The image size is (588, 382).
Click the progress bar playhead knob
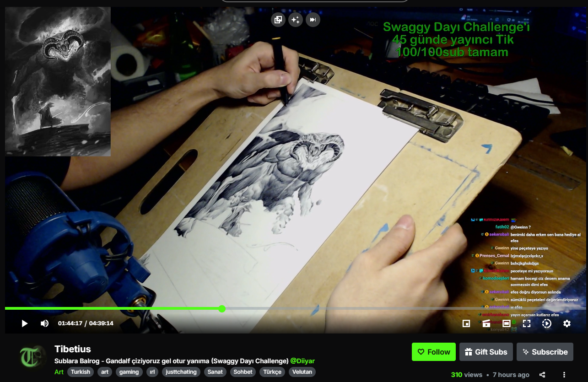coord(222,309)
